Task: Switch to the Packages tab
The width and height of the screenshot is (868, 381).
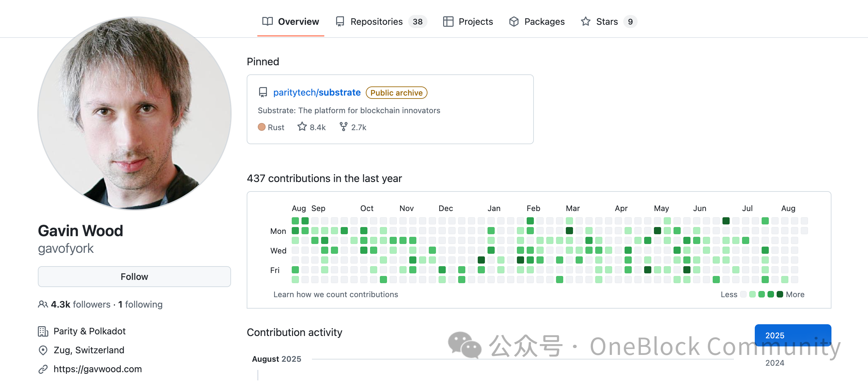Action: 544,22
